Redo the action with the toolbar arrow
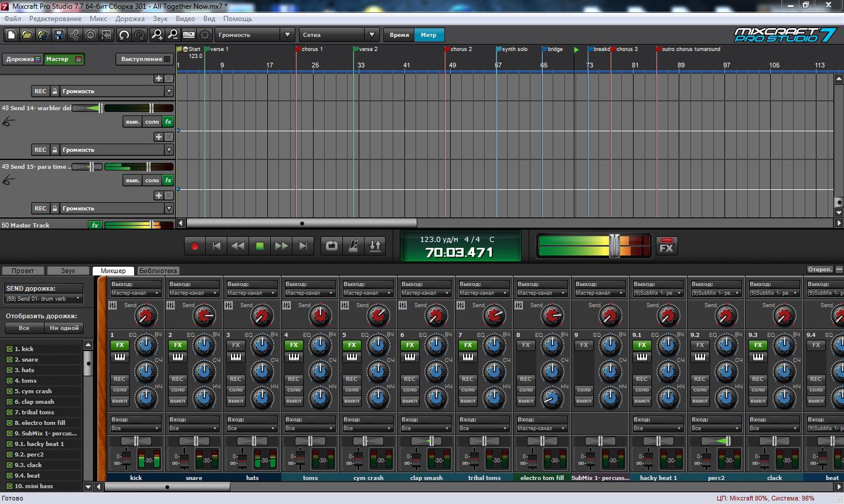 click(139, 35)
